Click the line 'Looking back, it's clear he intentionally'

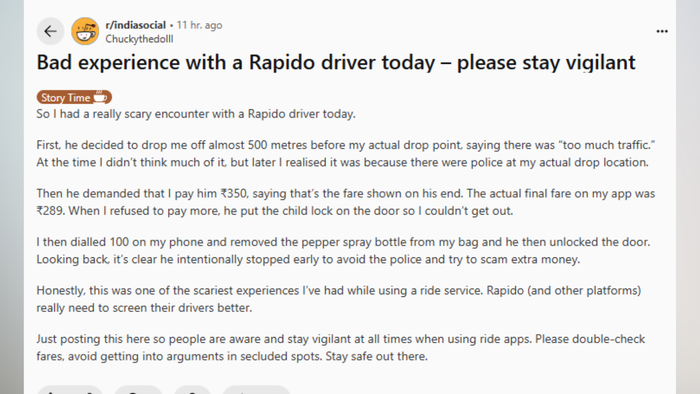tap(308, 259)
